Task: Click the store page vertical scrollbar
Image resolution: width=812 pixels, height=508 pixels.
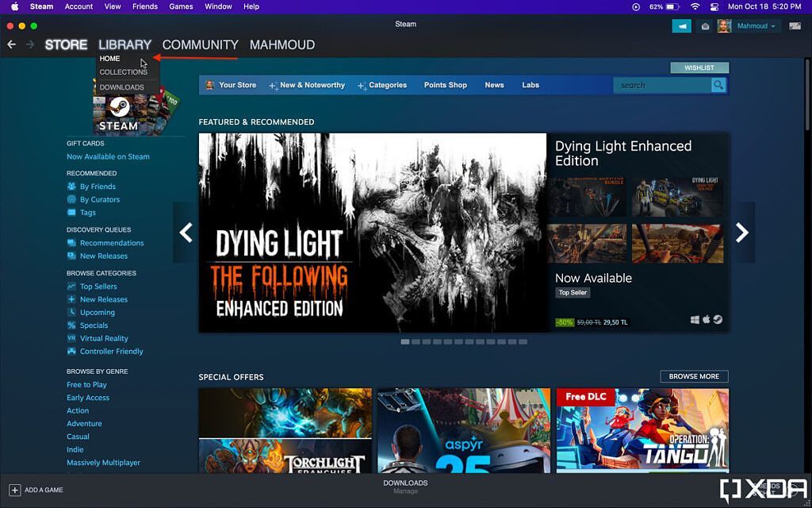Action: 808,96
